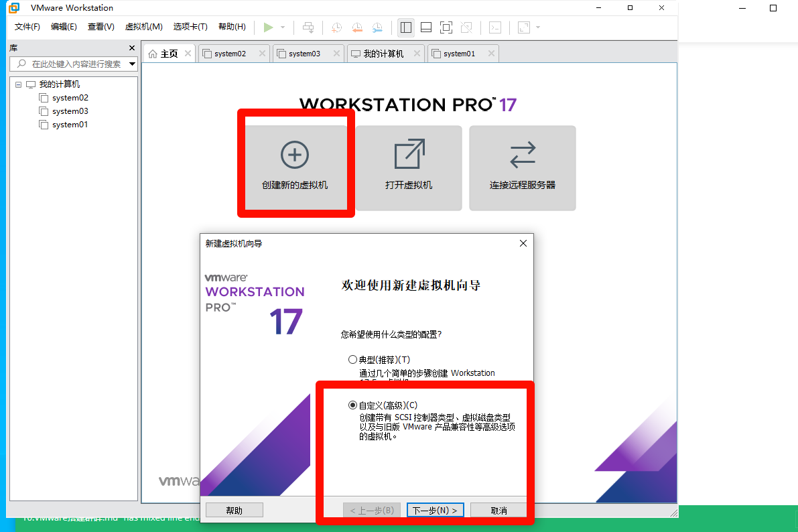This screenshot has width=798, height=532.
Task: Toggle the library sidebar panel
Action: click(406, 27)
